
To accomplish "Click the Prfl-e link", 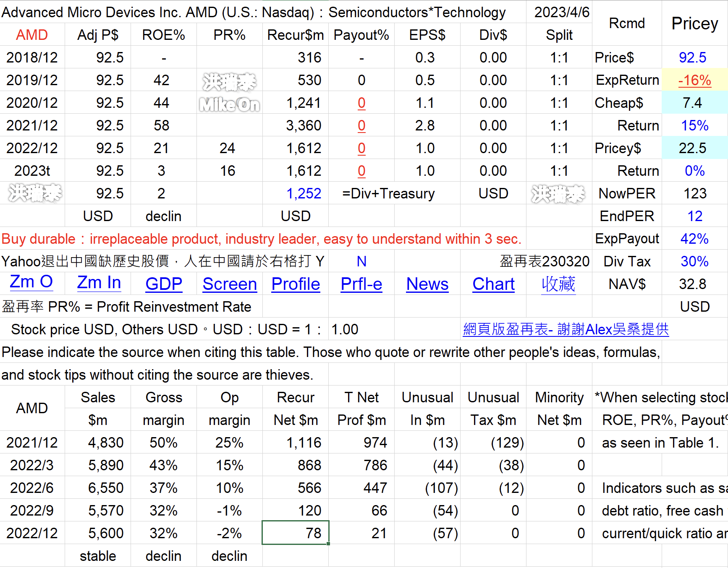I will pyautogui.click(x=361, y=284).
